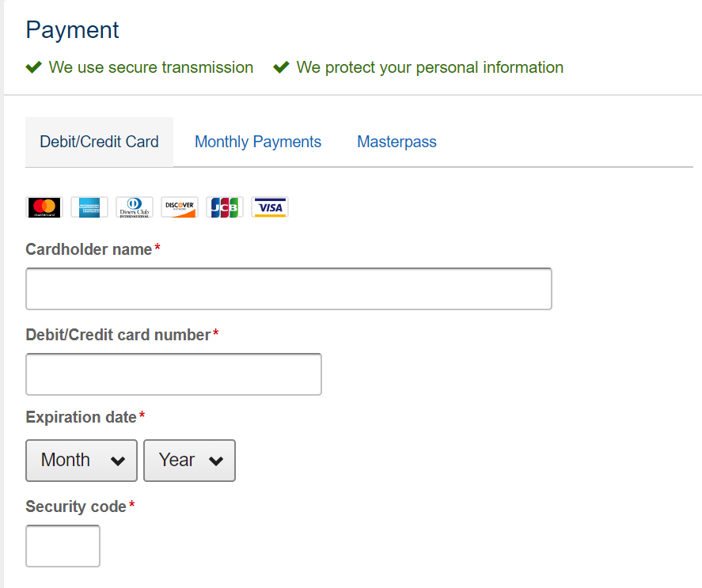702x588 pixels.
Task: Click the Expiration date label
Action: point(82,417)
